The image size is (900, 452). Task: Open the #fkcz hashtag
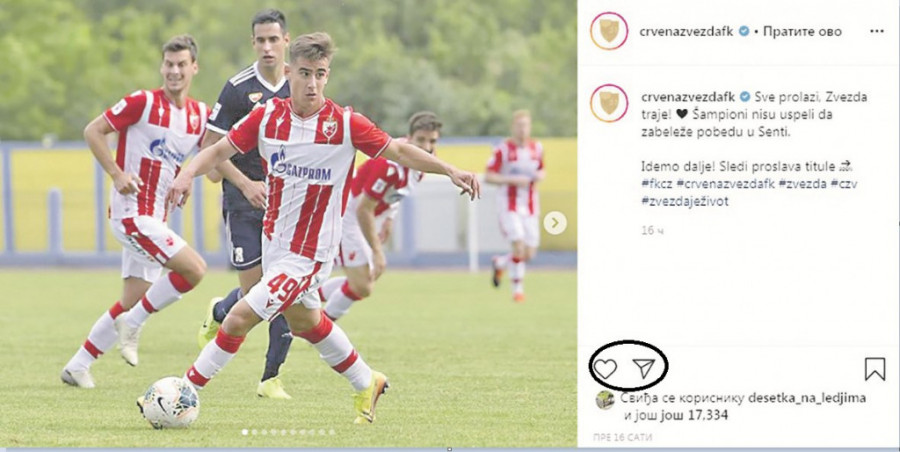(656, 184)
